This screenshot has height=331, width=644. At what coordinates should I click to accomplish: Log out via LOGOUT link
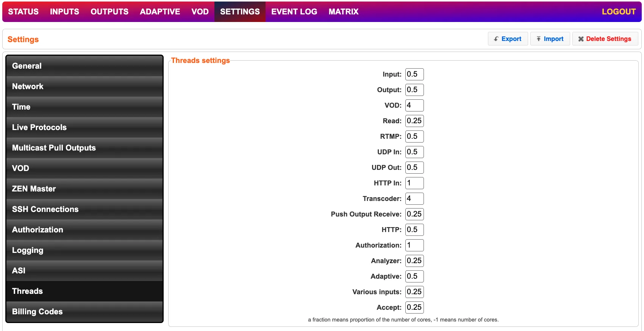(618, 12)
